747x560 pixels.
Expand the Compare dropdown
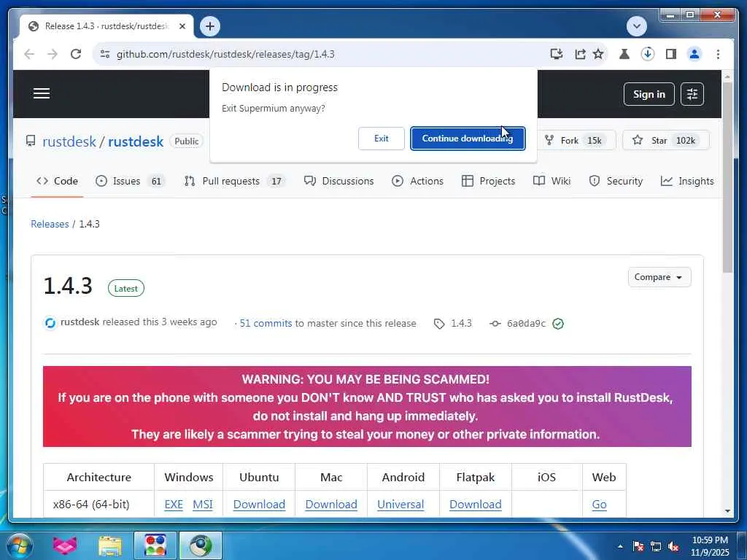click(x=659, y=277)
